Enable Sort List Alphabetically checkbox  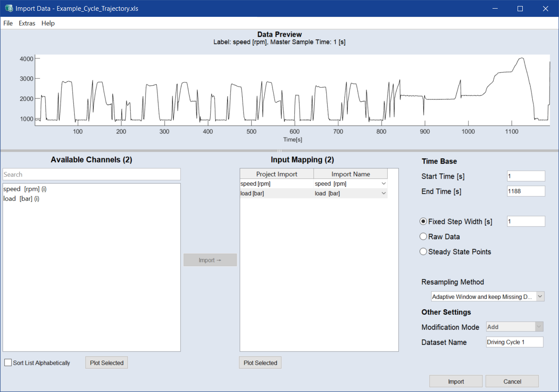click(8, 363)
